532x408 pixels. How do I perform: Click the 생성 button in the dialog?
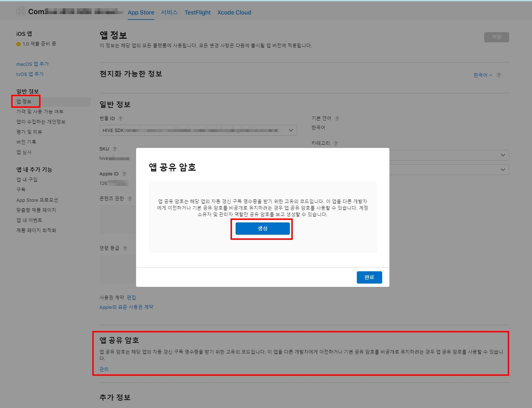pos(262,229)
